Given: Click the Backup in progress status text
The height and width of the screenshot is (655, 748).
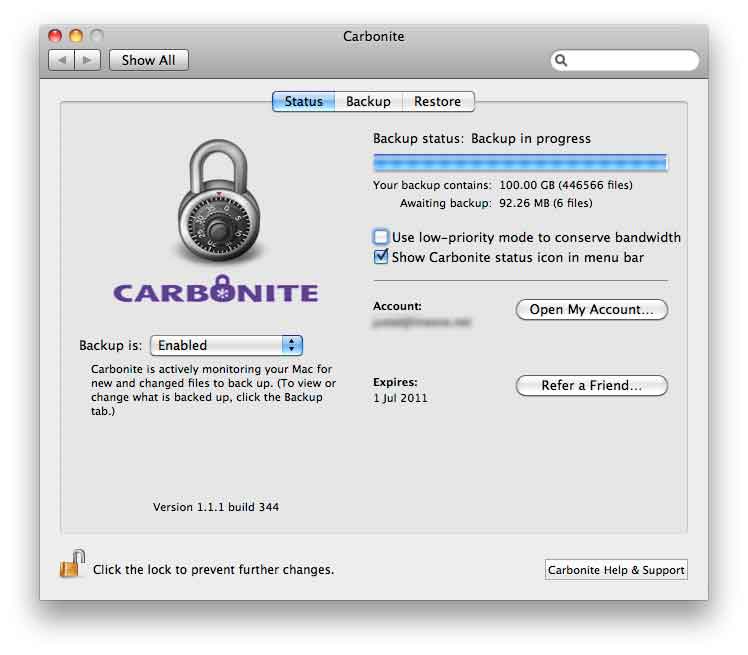Looking at the screenshot, I should click(531, 138).
